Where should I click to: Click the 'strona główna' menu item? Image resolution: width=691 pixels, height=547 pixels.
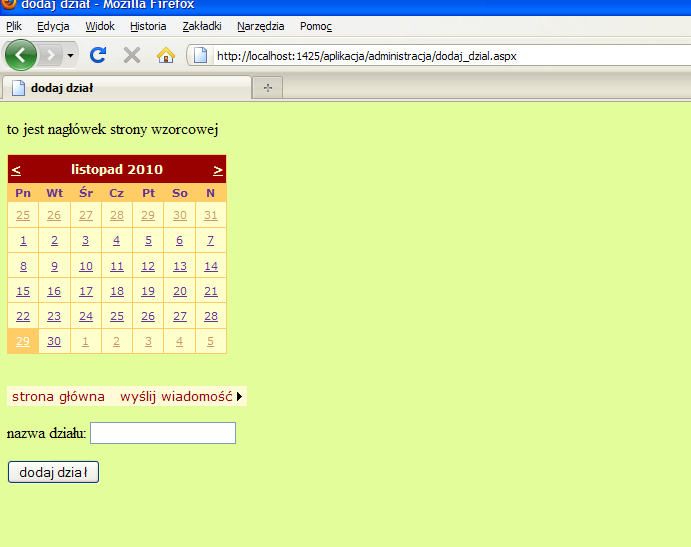tap(58, 397)
